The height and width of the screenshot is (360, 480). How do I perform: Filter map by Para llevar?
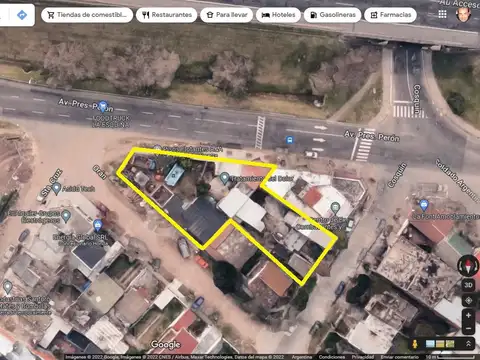227,15
